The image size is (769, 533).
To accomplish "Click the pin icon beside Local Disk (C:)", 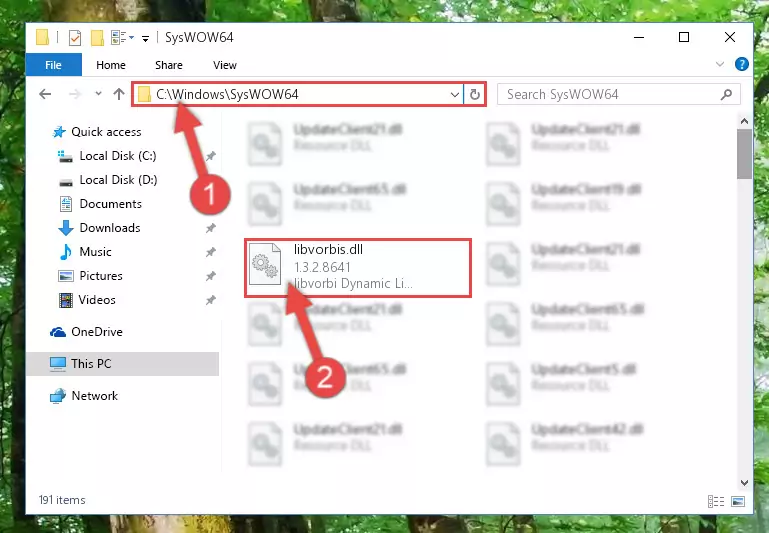I will 210,156.
